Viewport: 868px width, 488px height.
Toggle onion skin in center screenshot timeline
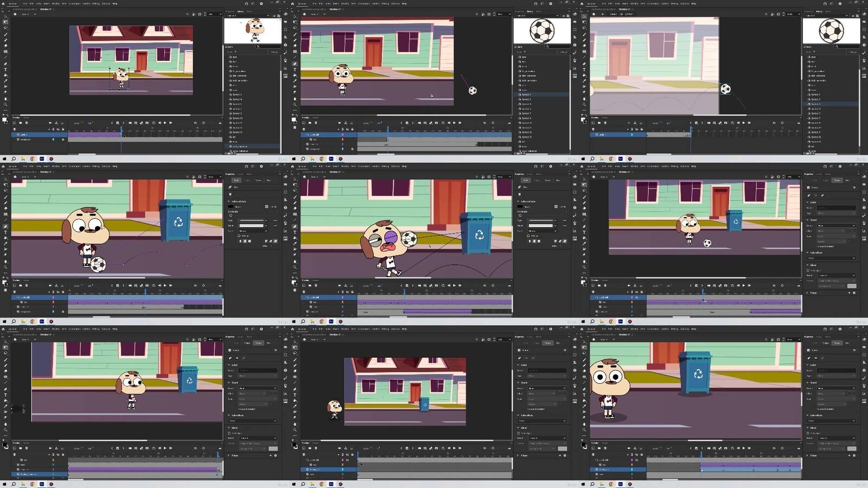point(419,286)
